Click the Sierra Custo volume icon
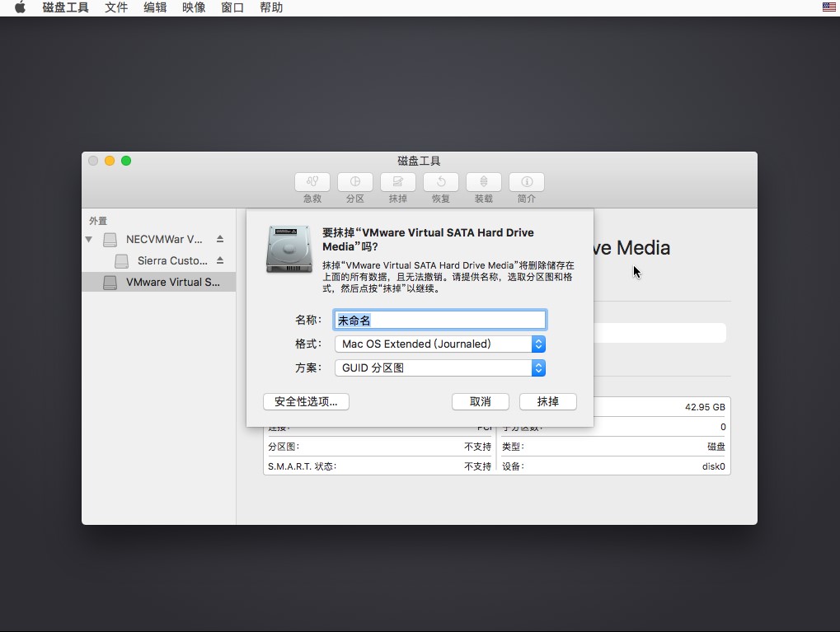The width and height of the screenshot is (840, 632). tap(122, 261)
